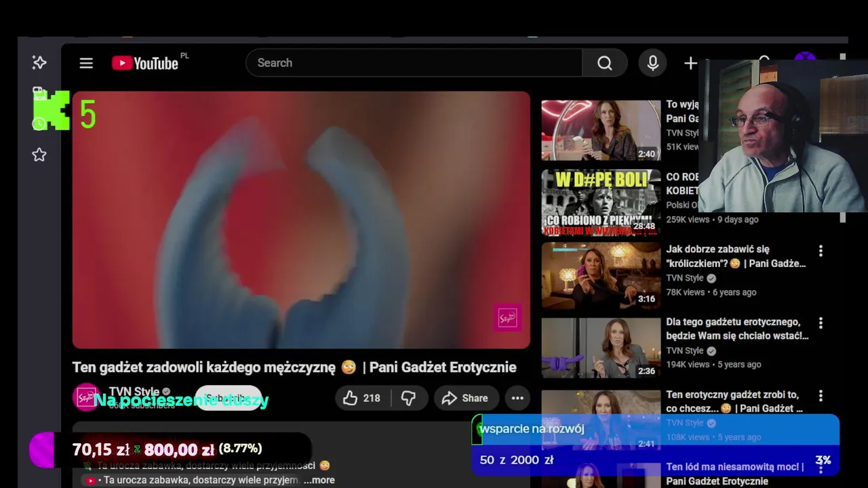Click the '194K views • 5 years ago' text

(x=713, y=364)
